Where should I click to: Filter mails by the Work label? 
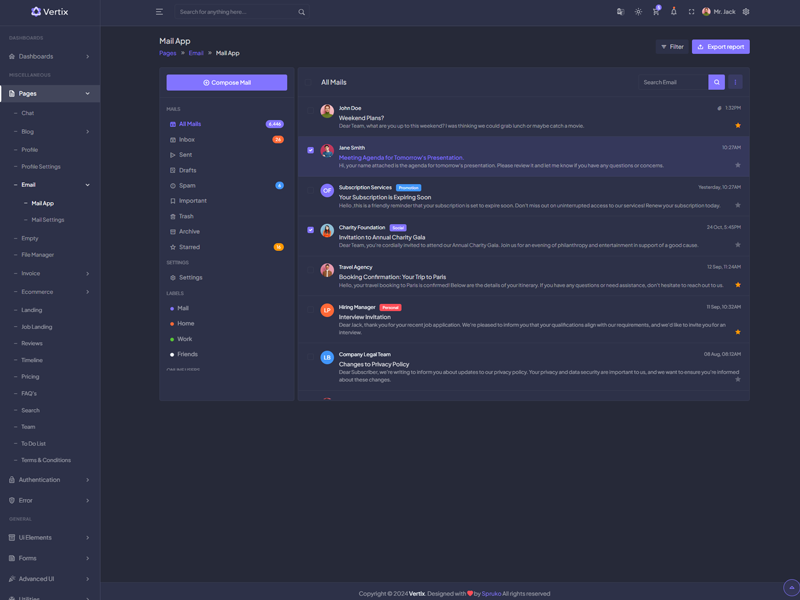(x=185, y=339)
